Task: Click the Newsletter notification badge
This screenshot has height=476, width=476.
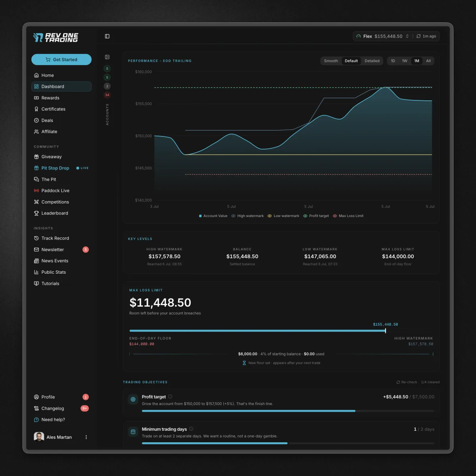Action: (86, 250)
